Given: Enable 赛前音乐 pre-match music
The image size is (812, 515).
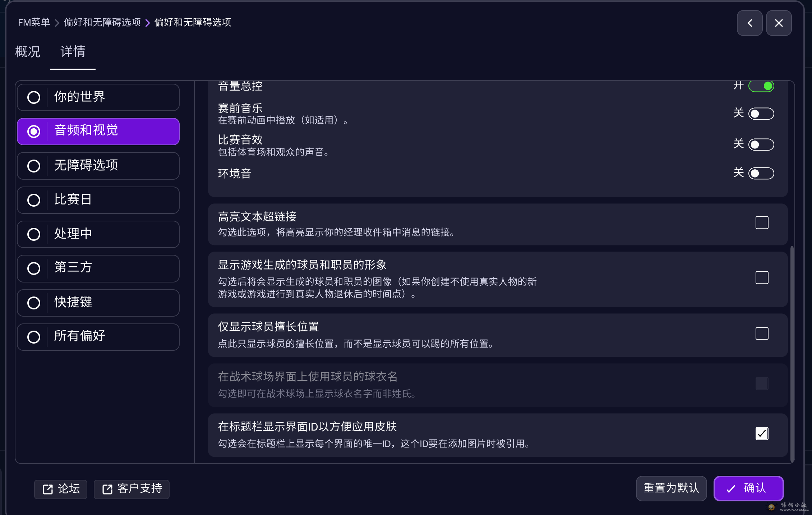Looking at the screenshot, I should click(x=762, y=114).
